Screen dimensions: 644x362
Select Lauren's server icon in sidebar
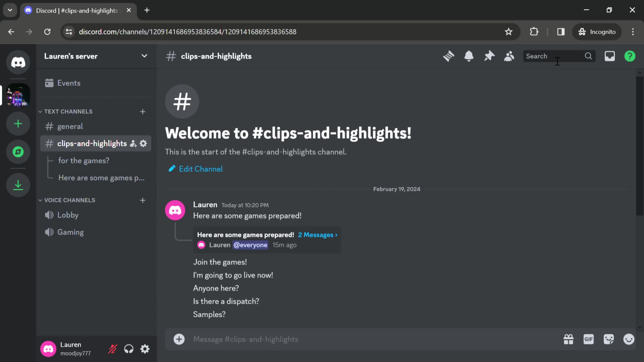pyautogui.click(x=18, y=95)
